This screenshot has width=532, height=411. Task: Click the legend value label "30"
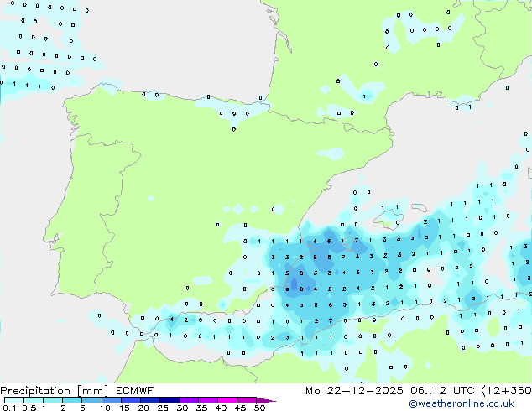[182, 408]
